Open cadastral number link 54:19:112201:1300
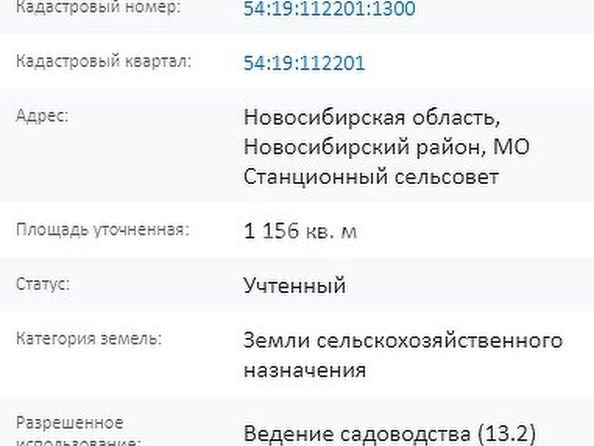 [329, 8]
